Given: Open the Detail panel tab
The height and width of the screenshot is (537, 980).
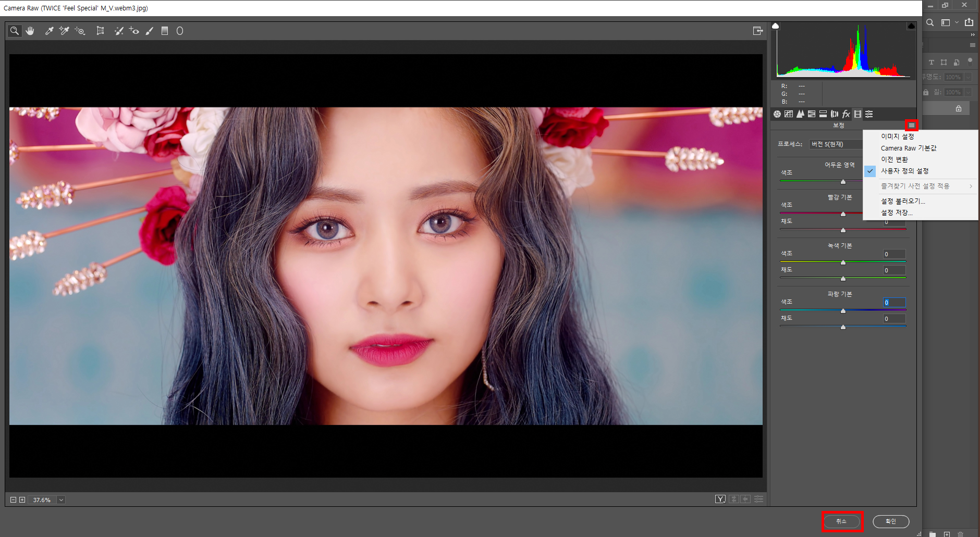Looking at the screenshot, I should click(800, 114).
